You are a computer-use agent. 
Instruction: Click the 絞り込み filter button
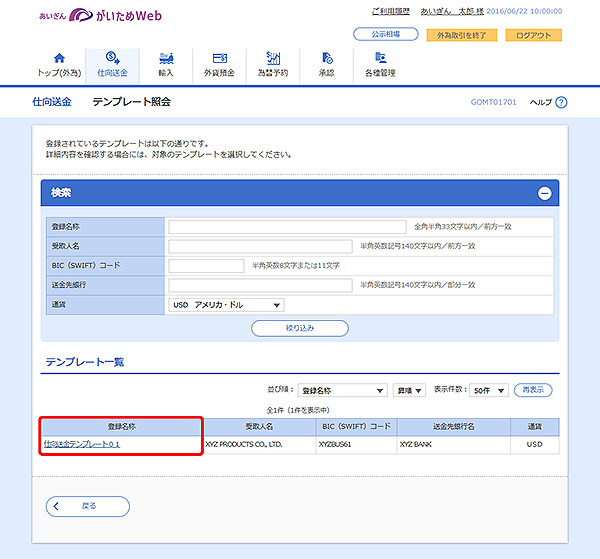(300, 328)
